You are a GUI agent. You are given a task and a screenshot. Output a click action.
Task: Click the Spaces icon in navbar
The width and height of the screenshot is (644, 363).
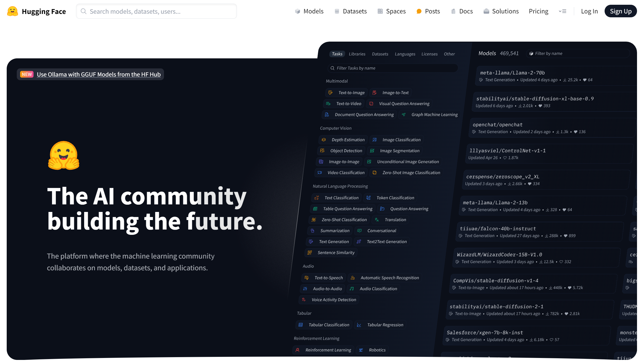[380, 11]
